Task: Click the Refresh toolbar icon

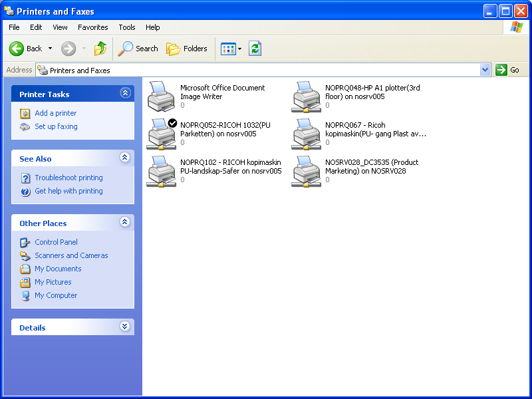Action: point(255,49)
